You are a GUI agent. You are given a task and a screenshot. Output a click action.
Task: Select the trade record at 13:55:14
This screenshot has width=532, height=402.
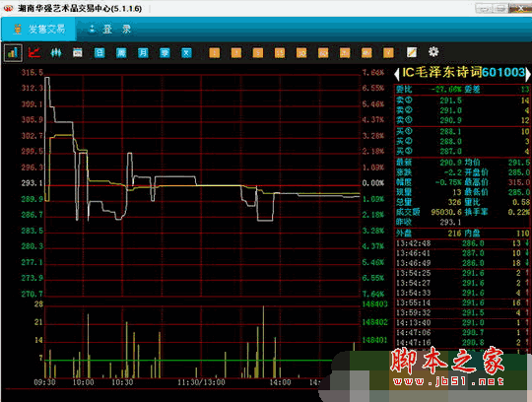(x=462, y=302)
